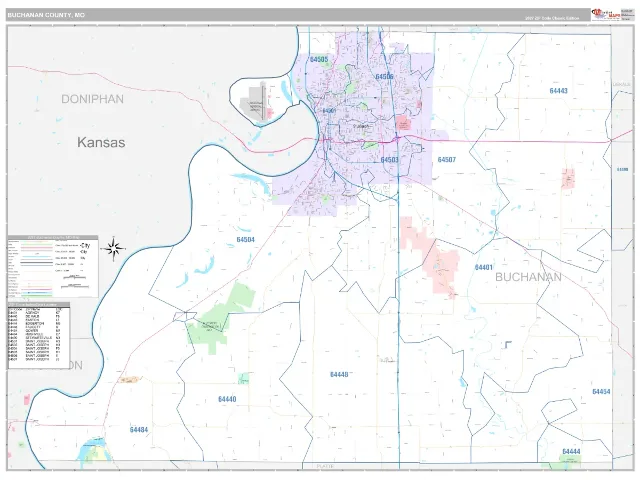Select the 64503 ZIP code label

coord(389,160)
